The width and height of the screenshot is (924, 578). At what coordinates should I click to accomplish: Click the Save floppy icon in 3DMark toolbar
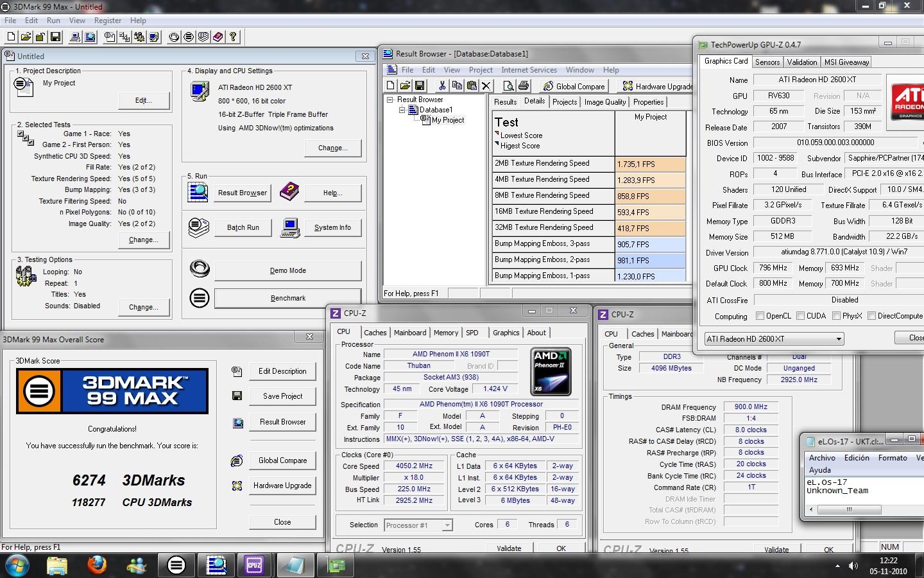click(55, 37)
